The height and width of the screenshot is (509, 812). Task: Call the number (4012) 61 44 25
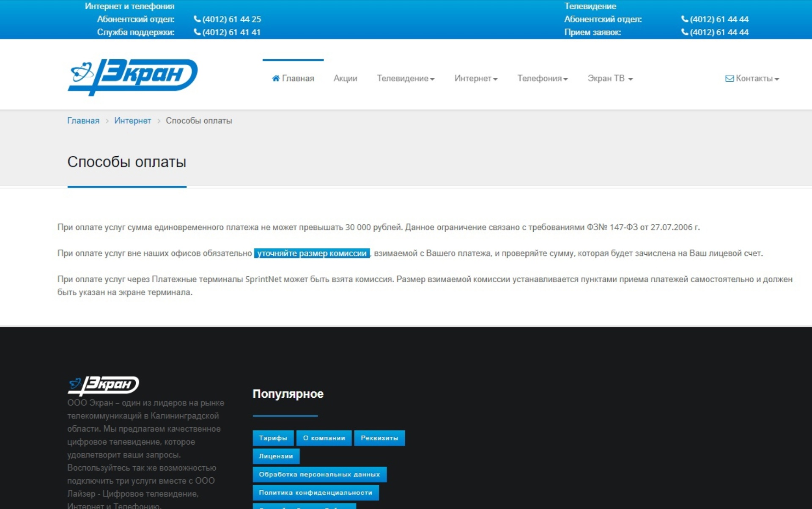tap(232, 19)
